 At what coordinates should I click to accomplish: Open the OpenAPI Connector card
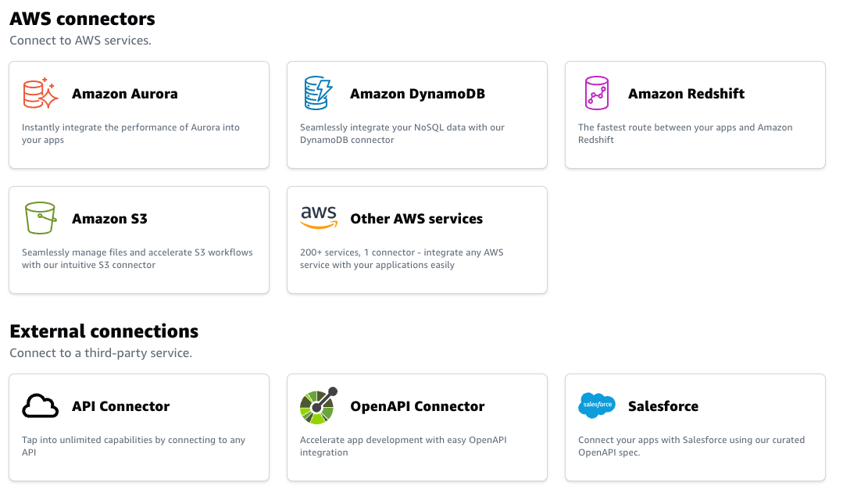[x=417, y=427]
